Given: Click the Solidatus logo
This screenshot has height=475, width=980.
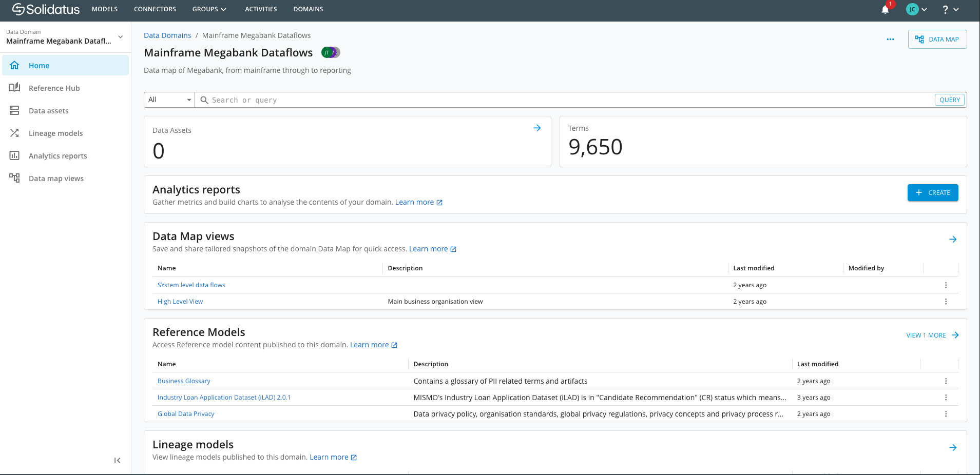Looking at the screenshot, I should tap(46, 9).
